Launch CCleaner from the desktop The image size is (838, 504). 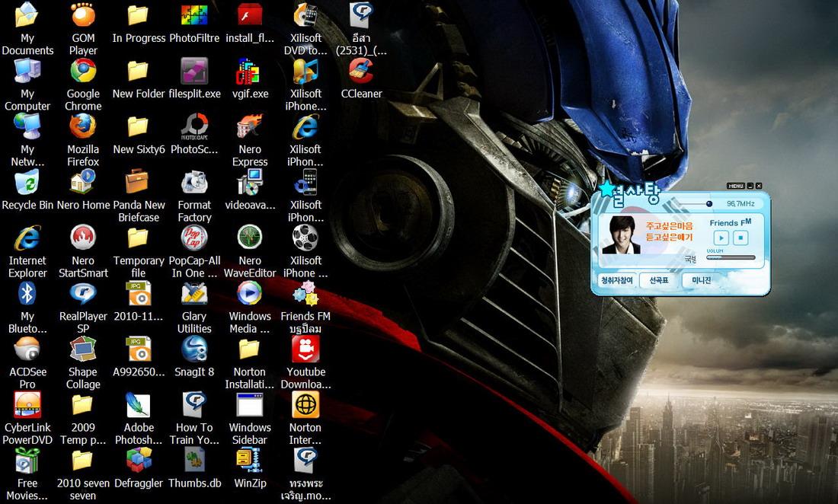click(x=361, y=78)
